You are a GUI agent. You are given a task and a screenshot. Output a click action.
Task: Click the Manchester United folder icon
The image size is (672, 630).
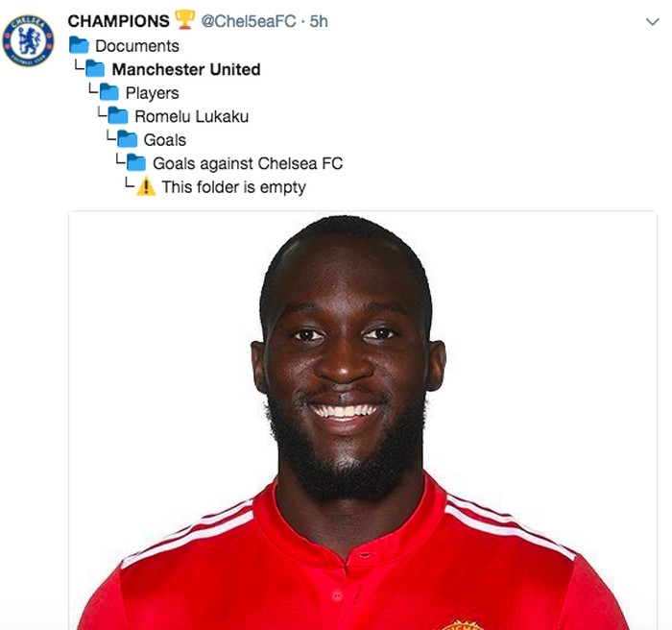95,68
